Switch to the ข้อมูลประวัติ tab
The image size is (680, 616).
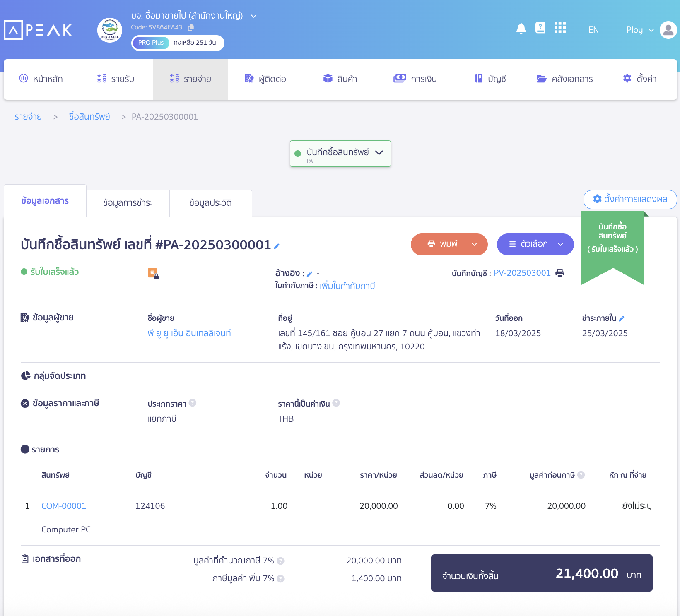point(210,203)
